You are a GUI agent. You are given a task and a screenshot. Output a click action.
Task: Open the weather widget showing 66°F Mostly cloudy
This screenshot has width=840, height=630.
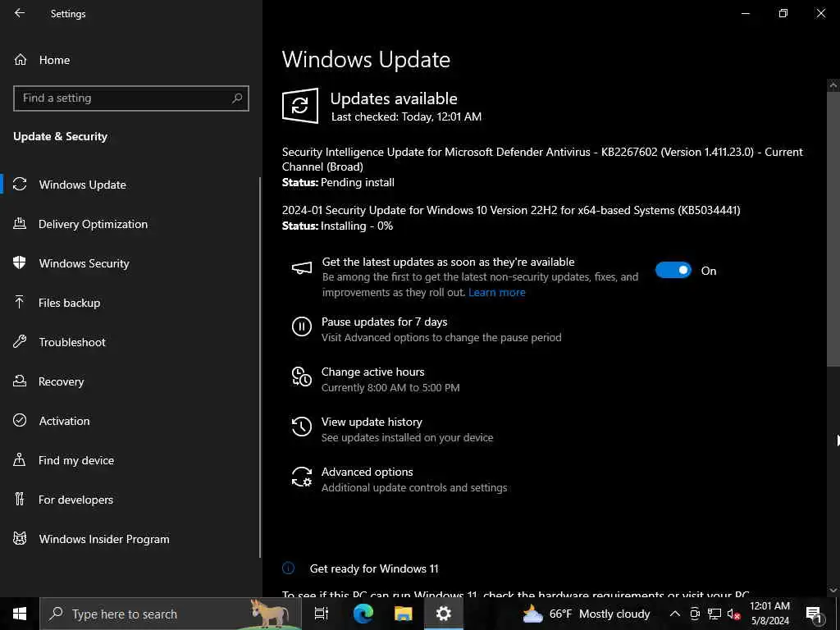click(586, 614)
